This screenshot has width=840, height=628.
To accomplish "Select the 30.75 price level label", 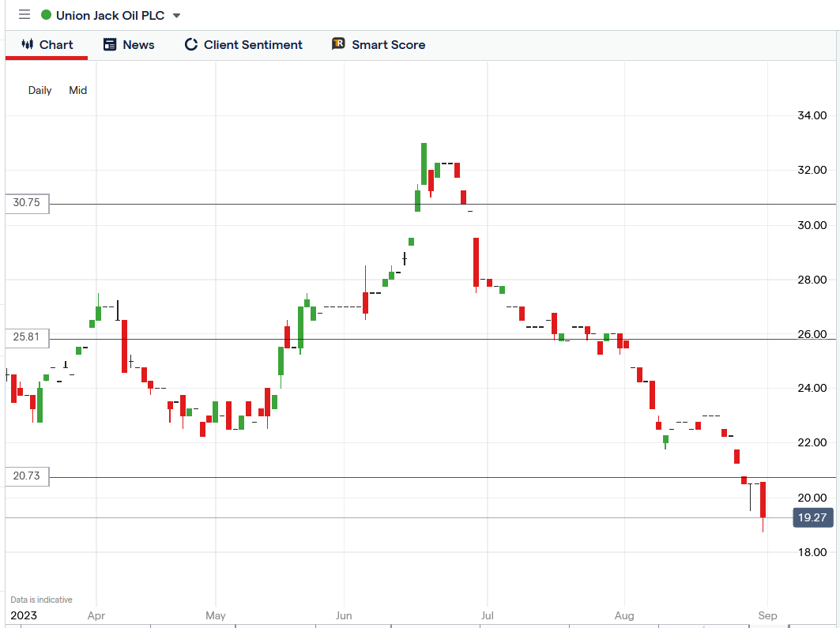I will (x=27, y=203).
